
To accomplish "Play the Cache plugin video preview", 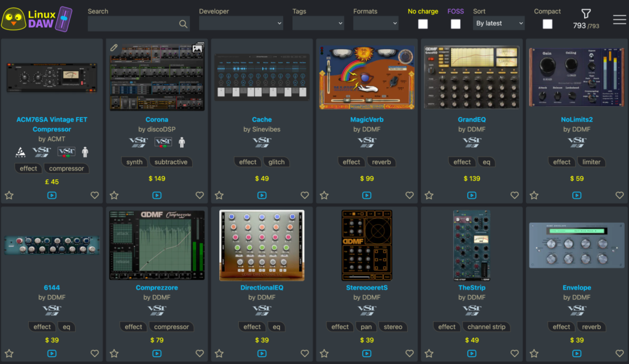I will click(x=262, y=195).
